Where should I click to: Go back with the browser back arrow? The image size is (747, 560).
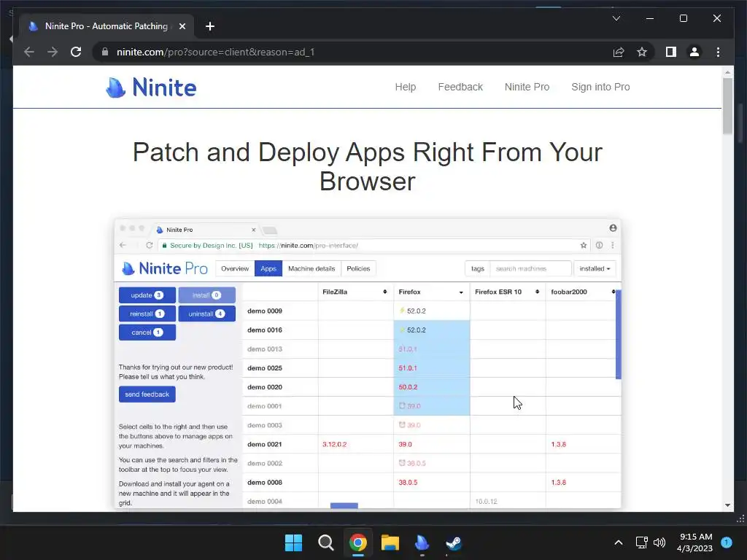click(29, 52)
